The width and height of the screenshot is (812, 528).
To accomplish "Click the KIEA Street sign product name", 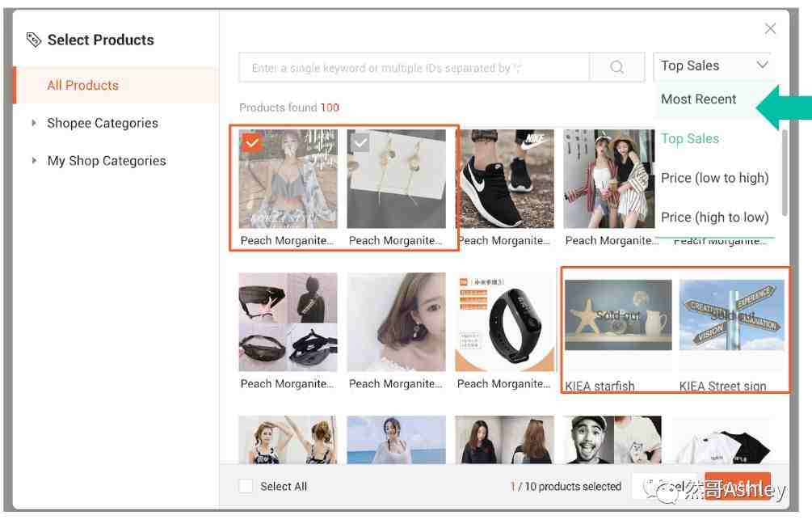I will click(722, 386).
